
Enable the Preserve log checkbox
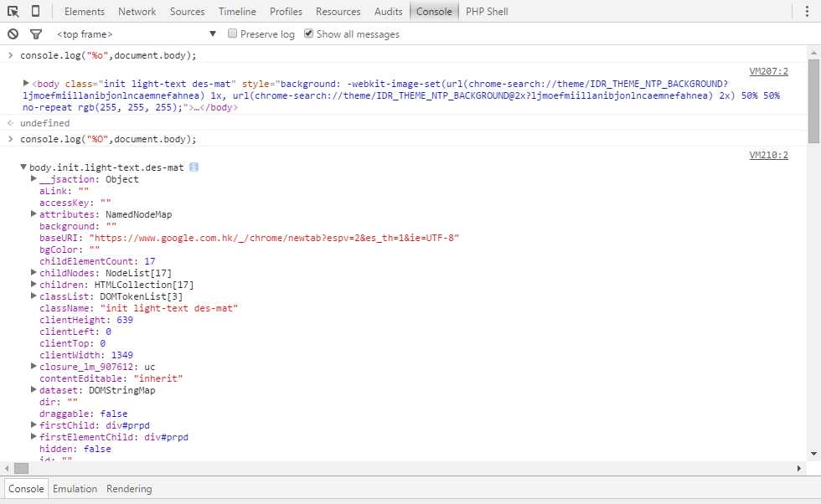233,33
